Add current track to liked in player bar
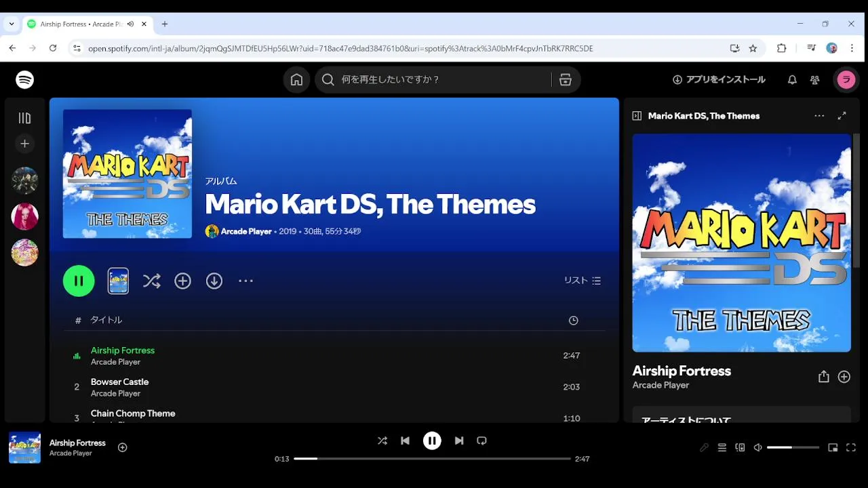 tap(123, 447)
